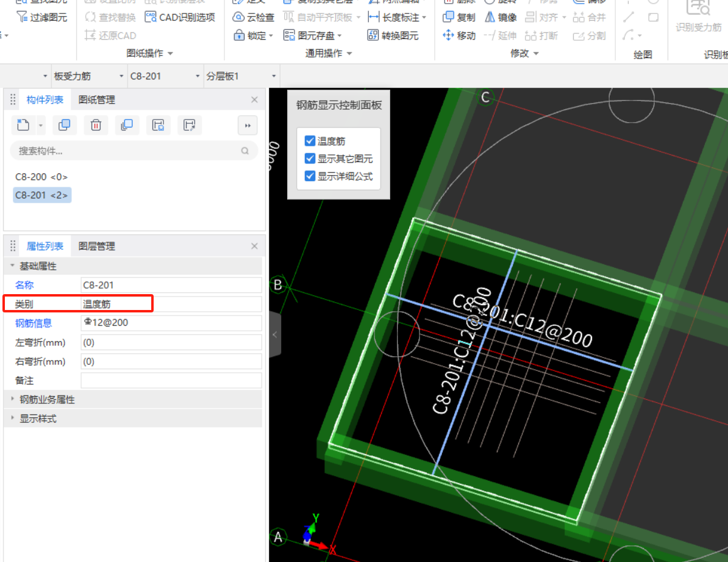Screen dimensions: 728x562
Task: Switch to 构件列表 tab
Action: point(45,99)
